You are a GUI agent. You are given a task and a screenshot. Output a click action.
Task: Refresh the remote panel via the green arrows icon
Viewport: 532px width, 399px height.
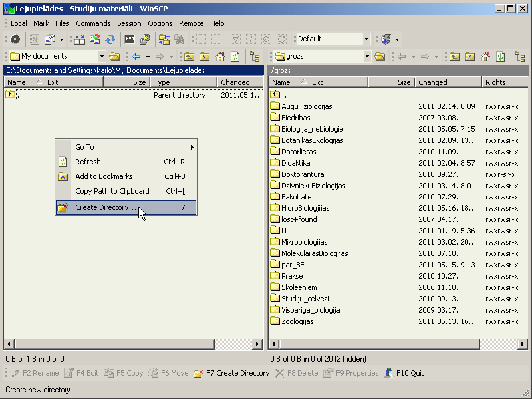tap(501, 57)
